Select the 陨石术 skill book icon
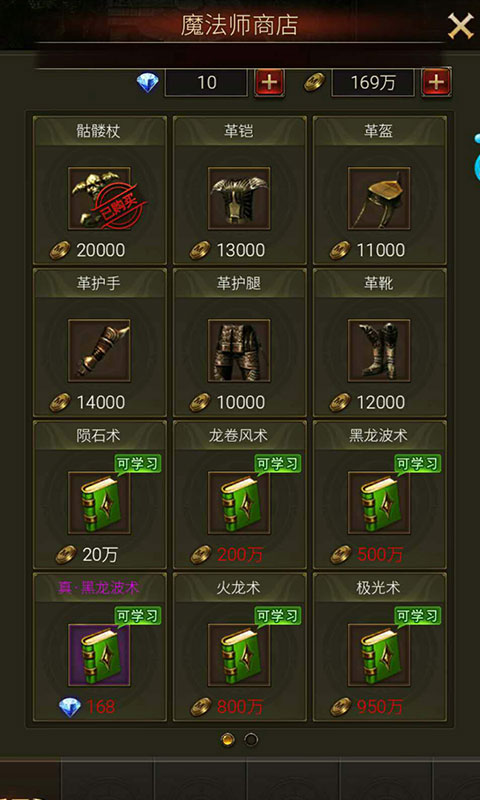 [99, 503]
